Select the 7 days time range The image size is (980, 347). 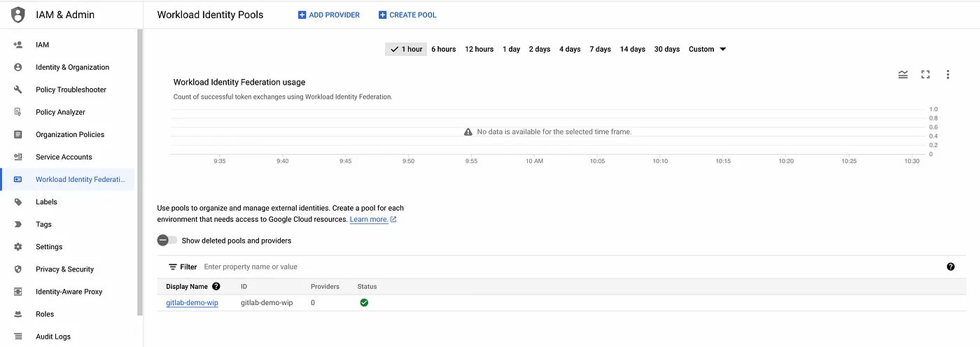[601, 49]
